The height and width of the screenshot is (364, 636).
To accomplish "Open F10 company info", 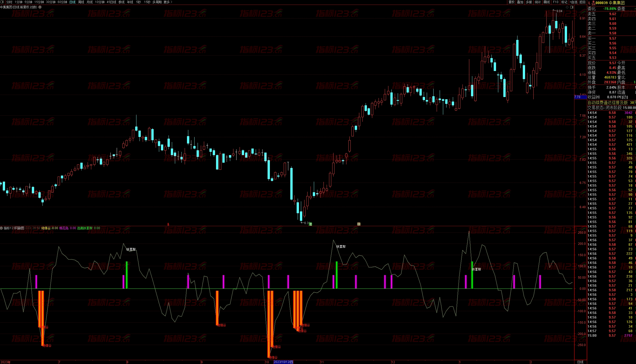I will (x=556, y=2).
